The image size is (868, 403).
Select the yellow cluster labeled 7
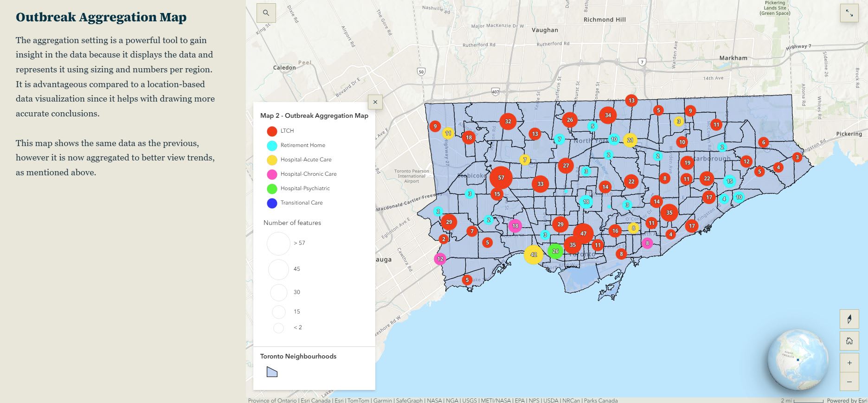525,160
